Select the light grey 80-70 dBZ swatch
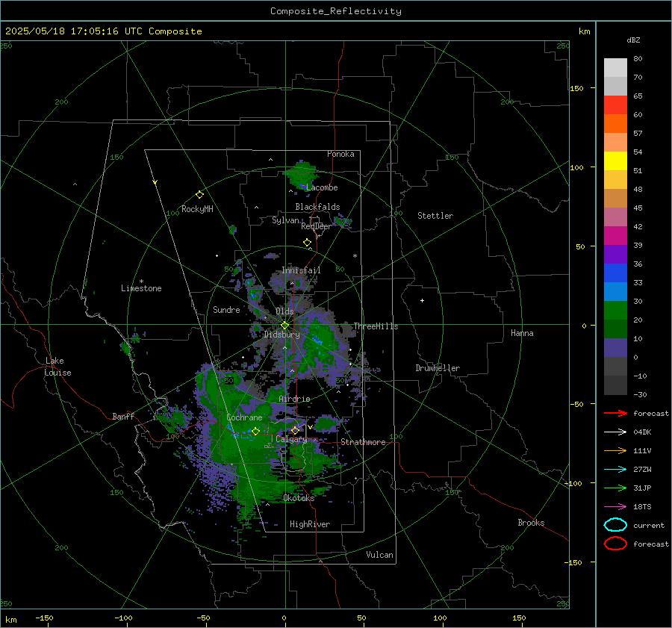672x628 pixels. (615, 68)
